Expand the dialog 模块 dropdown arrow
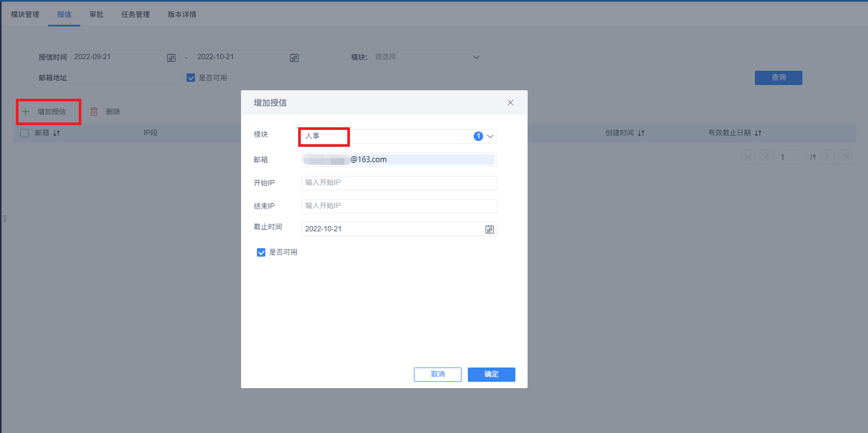 click(491, 136)
